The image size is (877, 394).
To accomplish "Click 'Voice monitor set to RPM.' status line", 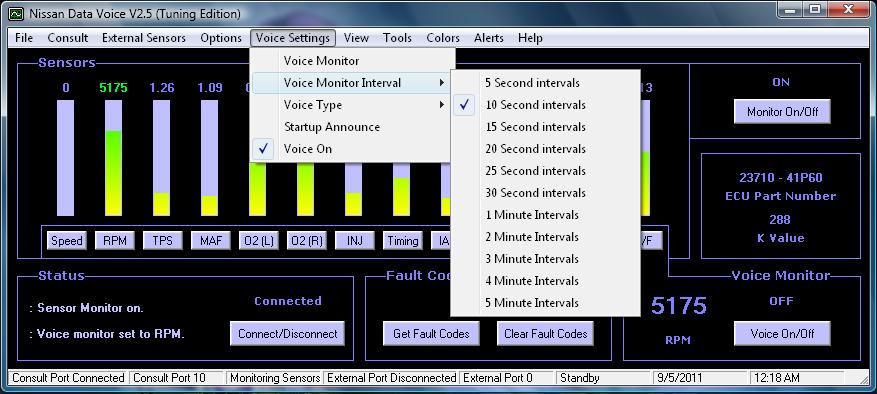I will 106,334.
